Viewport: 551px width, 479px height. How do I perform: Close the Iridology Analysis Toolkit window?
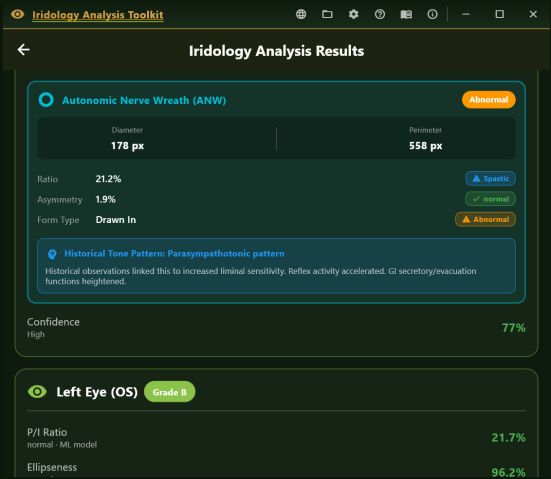[x=533, y=14]
